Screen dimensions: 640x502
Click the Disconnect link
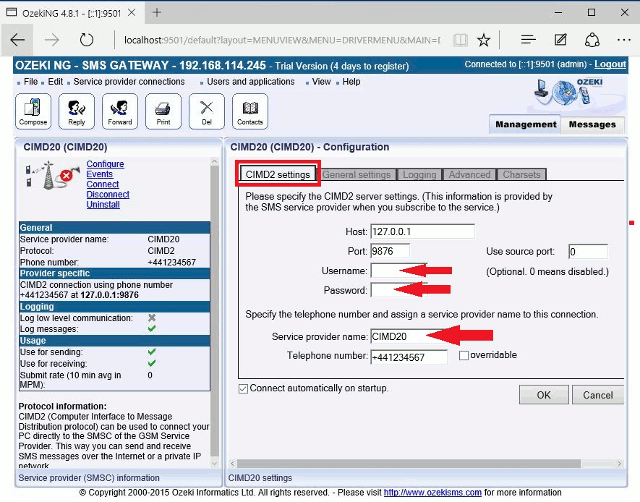[108, 195]
